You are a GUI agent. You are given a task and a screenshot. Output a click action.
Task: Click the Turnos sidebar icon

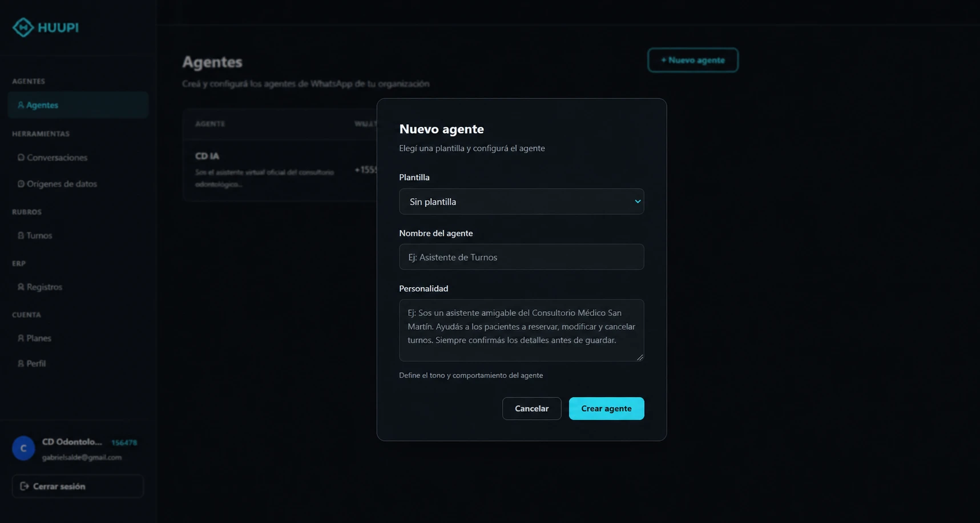coord(21,235)
